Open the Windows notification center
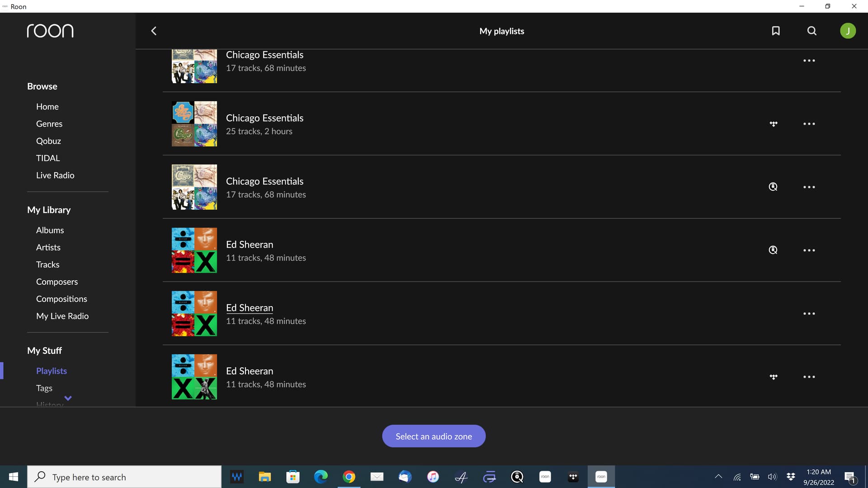The width and height of the screenshot is (868, 488). (850, 477)
